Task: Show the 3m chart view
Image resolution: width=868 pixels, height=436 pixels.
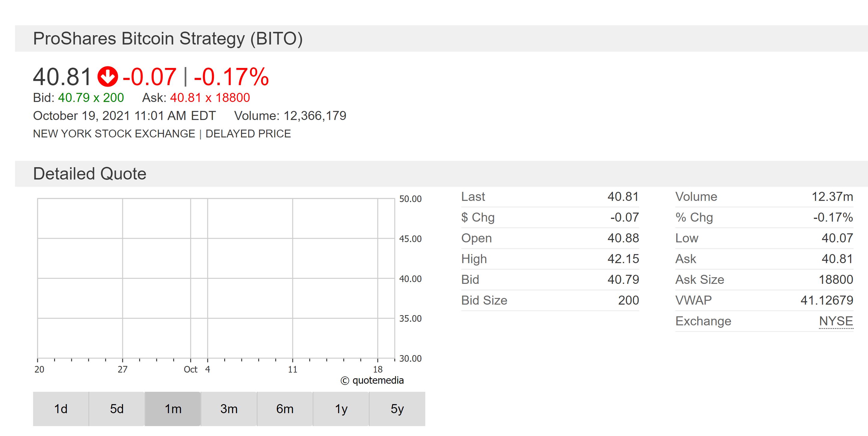Action: click(x=229, y=409)
